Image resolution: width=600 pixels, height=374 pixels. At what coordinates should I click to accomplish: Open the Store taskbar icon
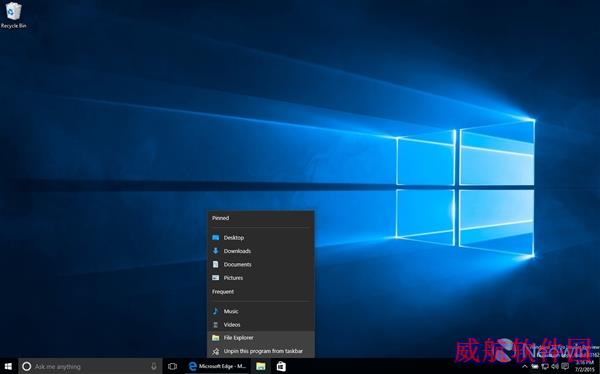click(x=281, y=366)
